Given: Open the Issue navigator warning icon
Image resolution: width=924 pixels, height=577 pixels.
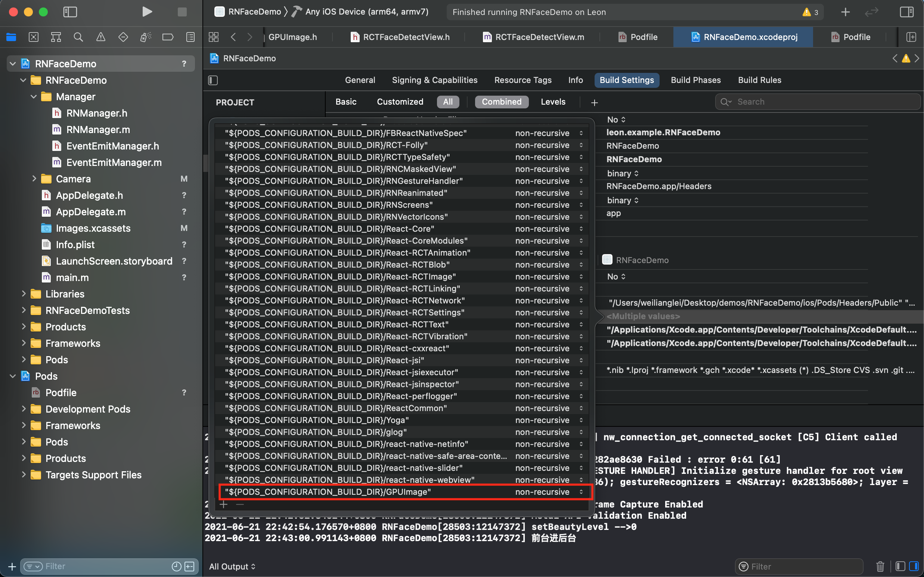Looking at the screenshot, I should pyautogui.click(x=101, y=37).
